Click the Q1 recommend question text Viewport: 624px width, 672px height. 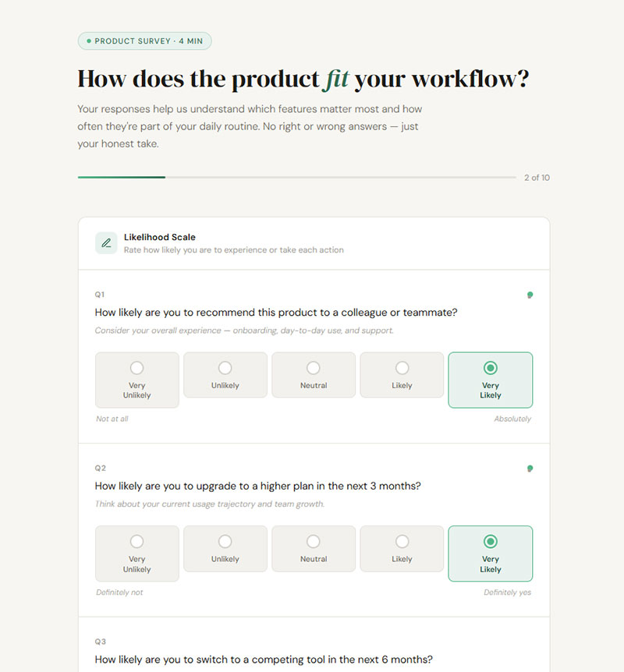coord(276,313)
